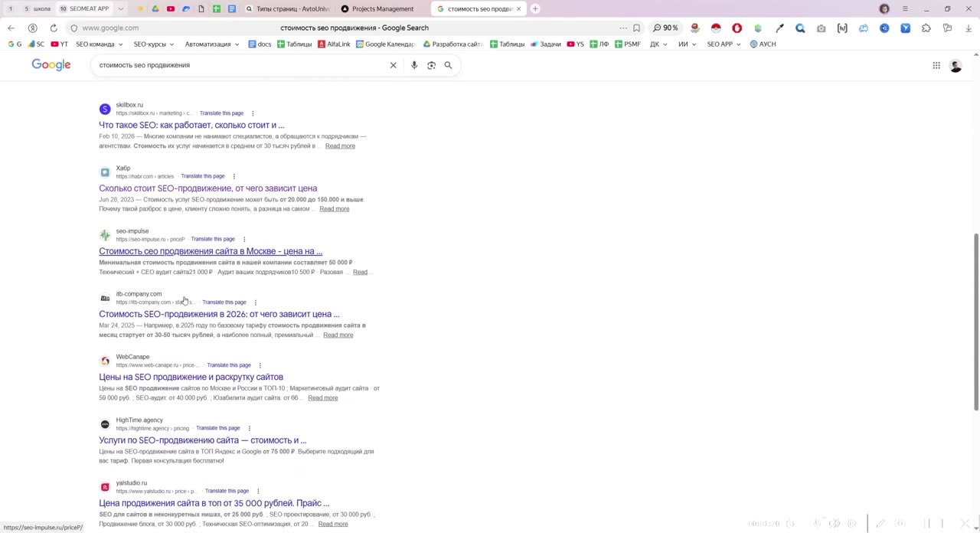Open WebCanape result Цены на SEO продвижение

point(191,377)
